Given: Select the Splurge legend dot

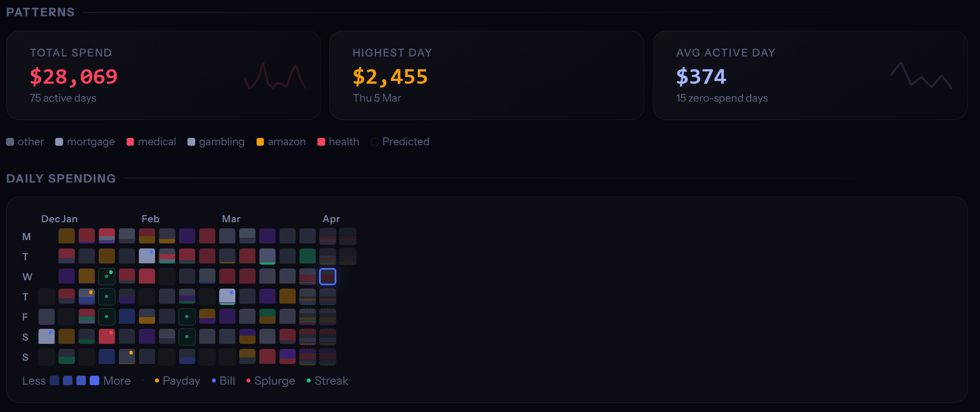Looking at the screenshot, I should click(x=248, y=380).
